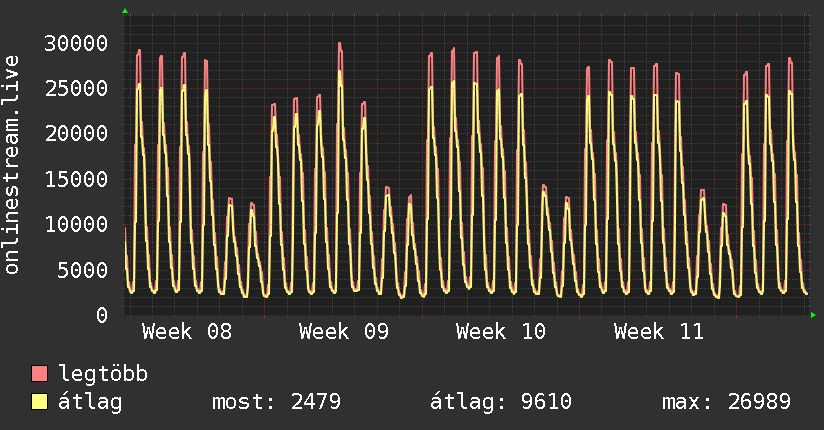Click the átlag: 9610 statistic
824x430 pixels.
click(500, 402)
